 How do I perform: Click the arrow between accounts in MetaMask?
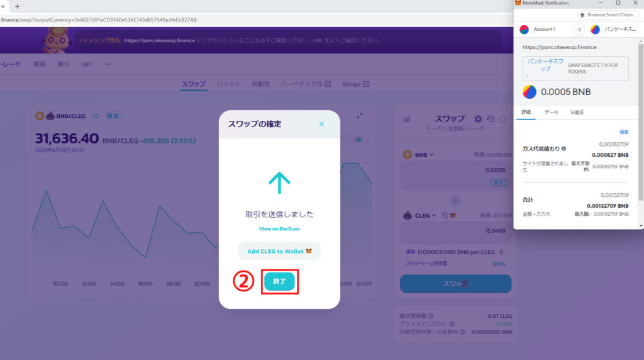[x=579, y=30]
